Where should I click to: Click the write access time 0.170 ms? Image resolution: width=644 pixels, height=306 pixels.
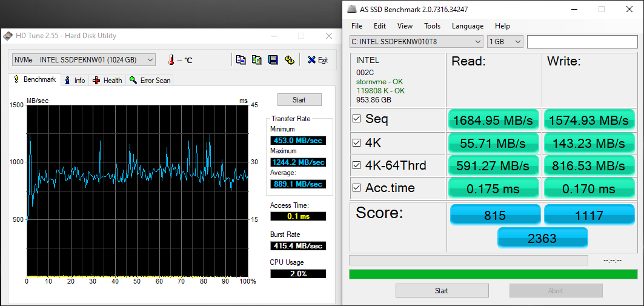click(x=589, y=188)
